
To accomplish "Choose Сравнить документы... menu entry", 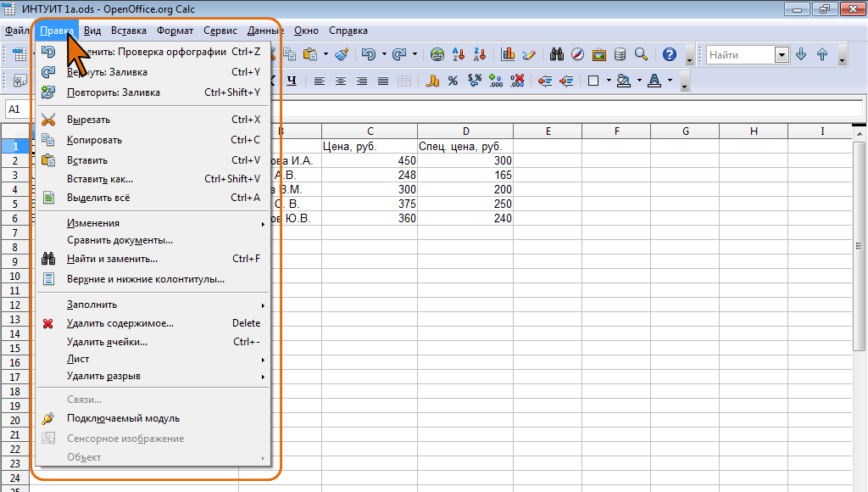I will [x=153, y=240].
